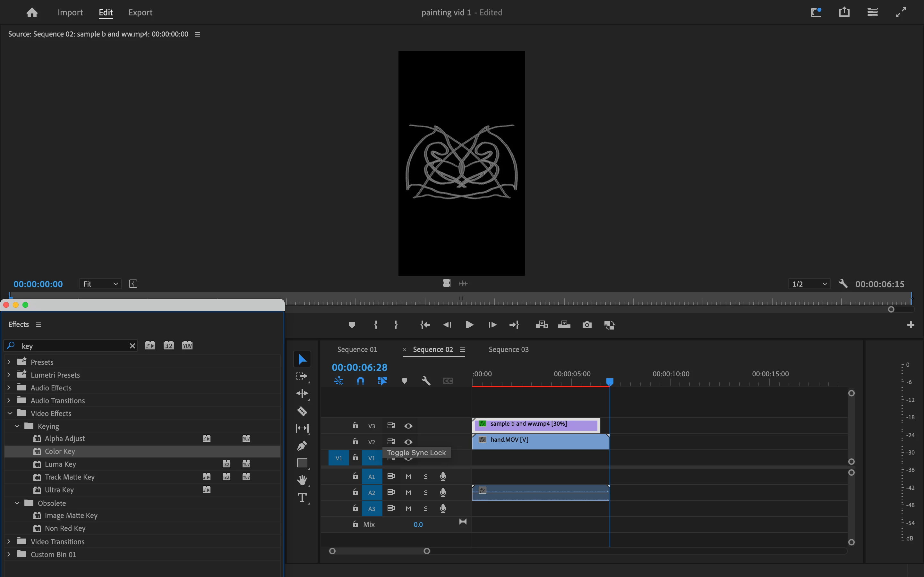Open the Fit zoom level dropdown

100,284
